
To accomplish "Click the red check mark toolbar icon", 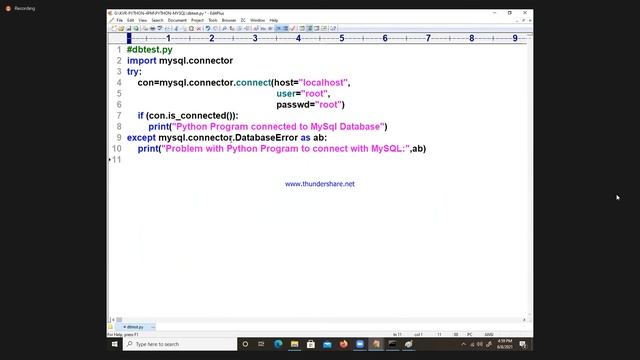I will pos(293,28).
